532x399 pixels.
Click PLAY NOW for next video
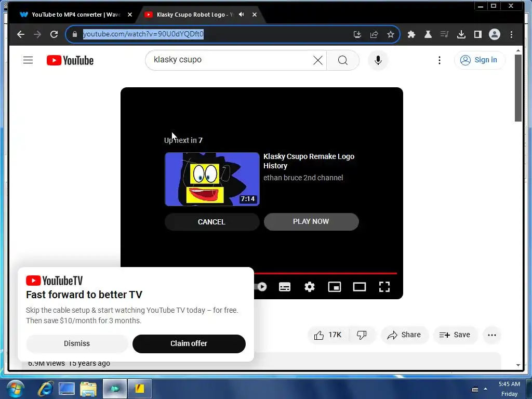click(x=311, y=221)
